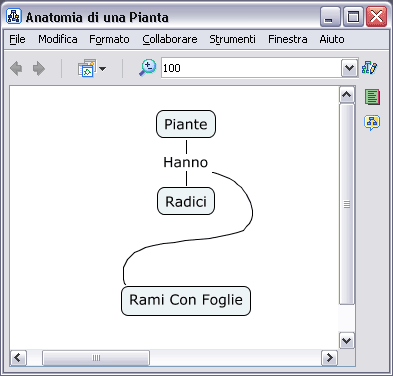Open the styles palette icon
The image size is (393, 376).
click(x=370, y=68)
